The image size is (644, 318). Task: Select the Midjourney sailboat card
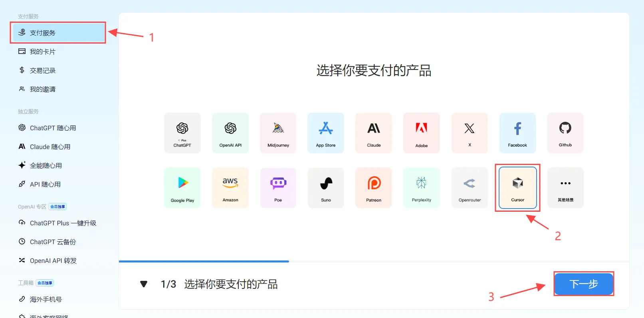pyautogui.click(x=278, y=133)
